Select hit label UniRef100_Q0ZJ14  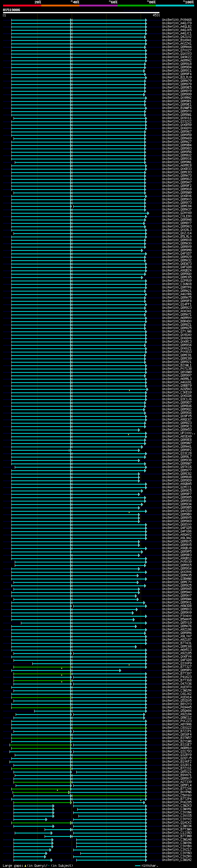coord(177,233)
